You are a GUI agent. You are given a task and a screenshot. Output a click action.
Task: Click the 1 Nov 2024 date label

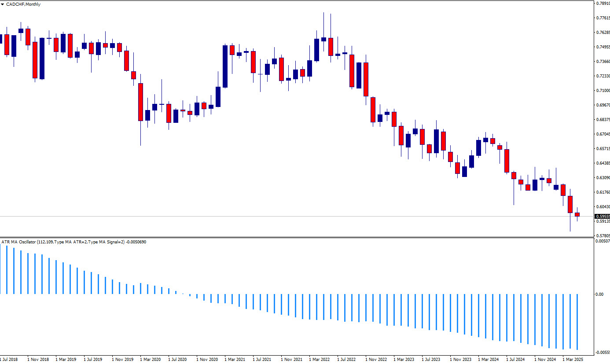pyautogui.click(x=544, y=360)
